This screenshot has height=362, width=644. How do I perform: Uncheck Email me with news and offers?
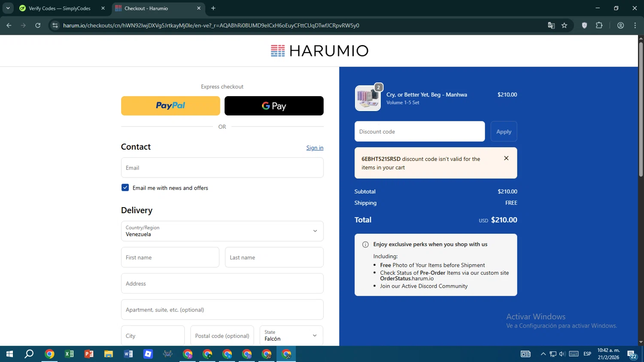(x=125, y=187)
